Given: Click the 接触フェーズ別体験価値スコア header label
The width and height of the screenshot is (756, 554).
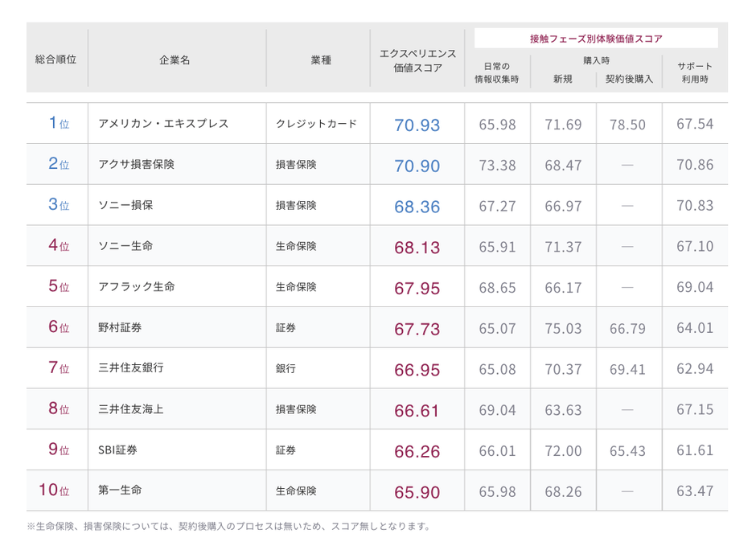Looking at the screenshot, I should pyautogui.click(x=596, y=38).
